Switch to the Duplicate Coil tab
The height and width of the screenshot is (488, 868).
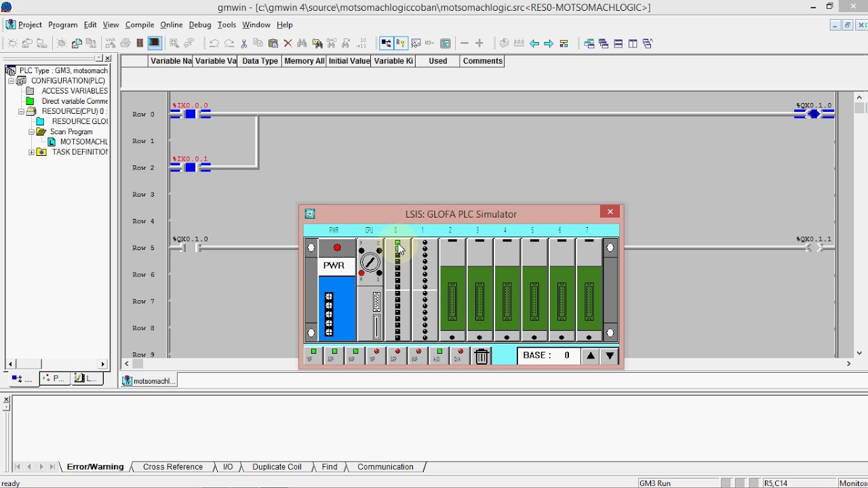click(x=277, y=467)
